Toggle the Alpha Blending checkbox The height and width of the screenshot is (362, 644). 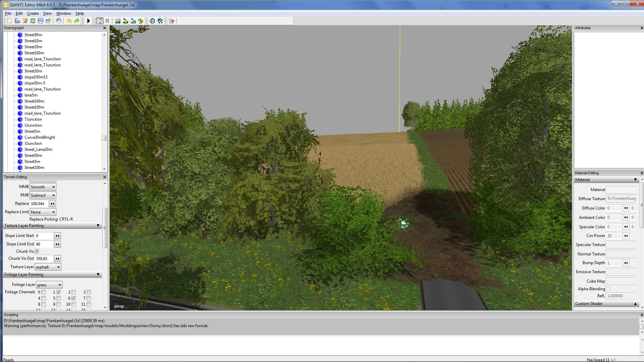[608, 289]
